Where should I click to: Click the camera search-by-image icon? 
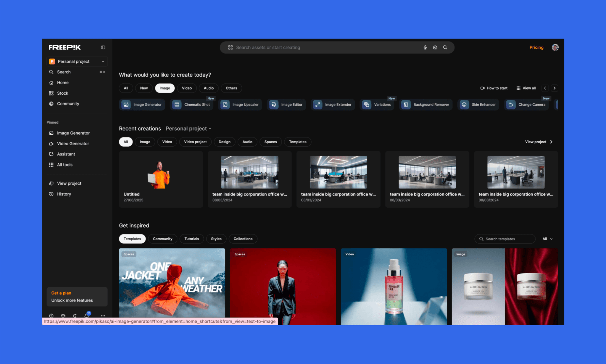click(x=435, y=47)
